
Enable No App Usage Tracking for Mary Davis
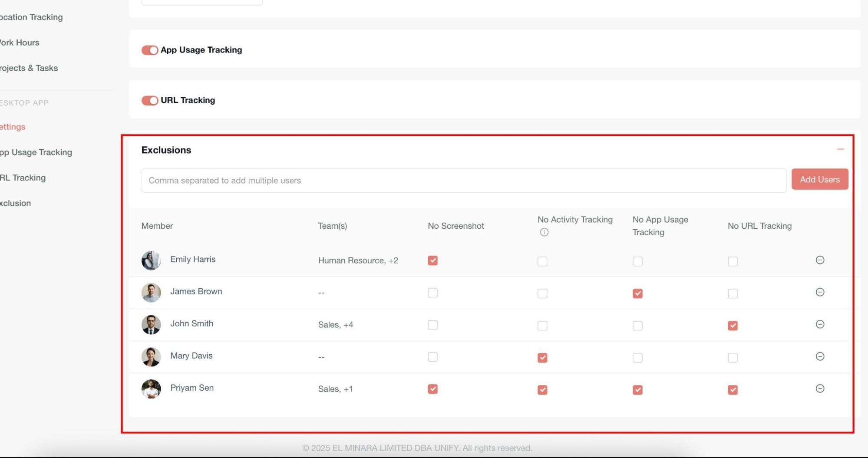(x=637, y=358)
